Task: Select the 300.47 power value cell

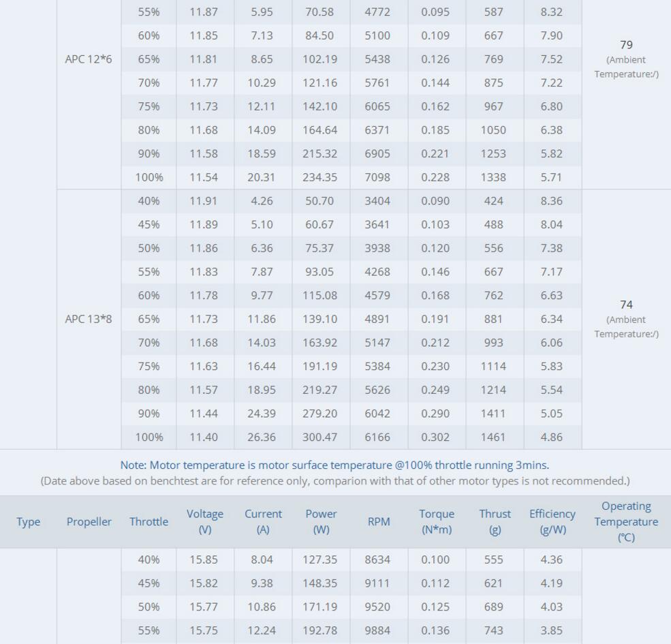Action: [320, 437]
